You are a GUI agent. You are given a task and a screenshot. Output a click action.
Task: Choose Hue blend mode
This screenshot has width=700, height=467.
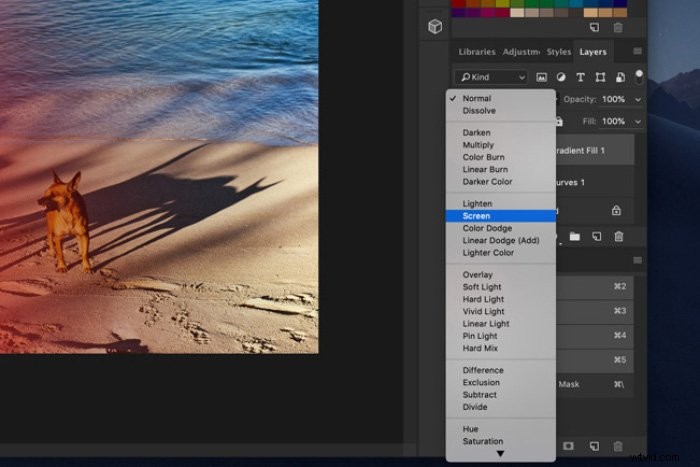(x=501, y=429)
